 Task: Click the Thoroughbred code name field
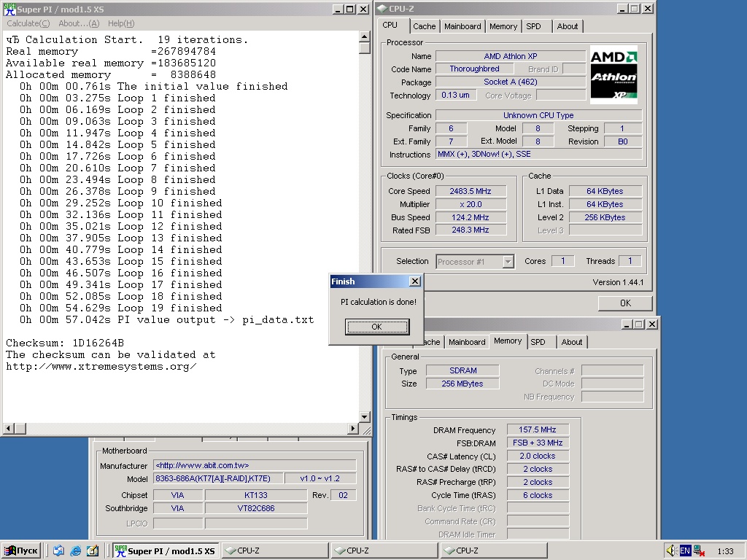[474, 69]
